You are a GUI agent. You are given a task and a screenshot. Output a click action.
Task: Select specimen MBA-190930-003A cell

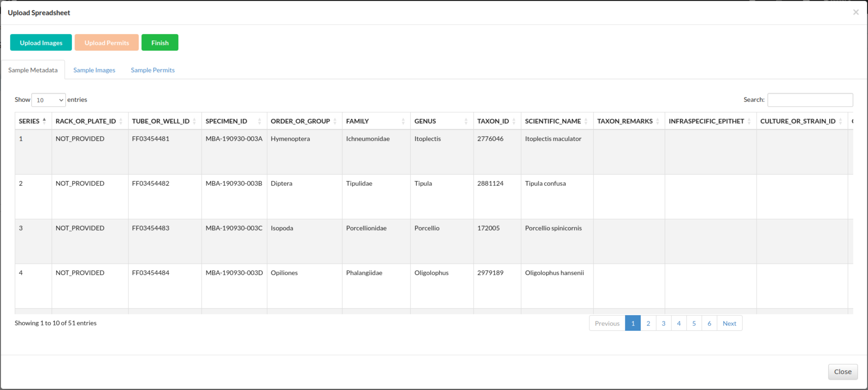(x=234, y=152)
